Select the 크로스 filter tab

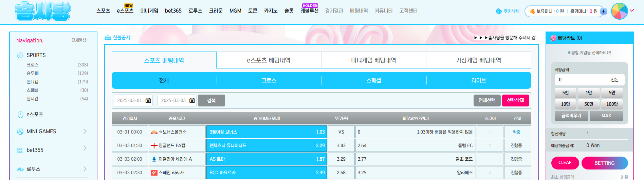tap(269, 80)
